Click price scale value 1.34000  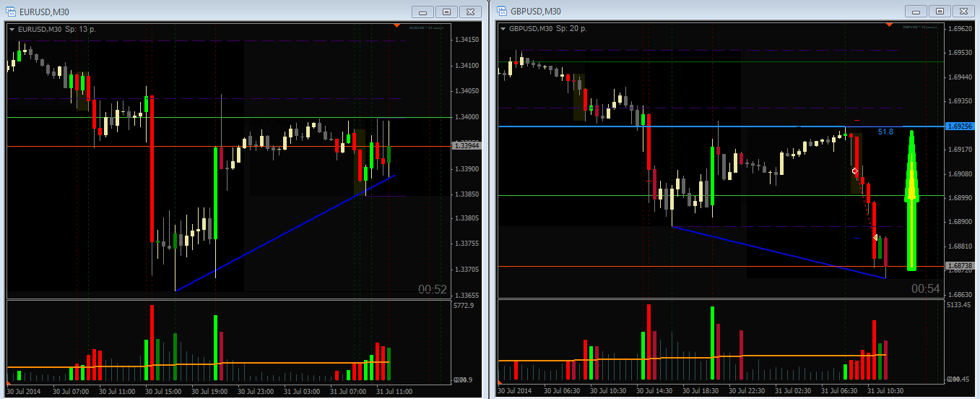pos(465,117)
